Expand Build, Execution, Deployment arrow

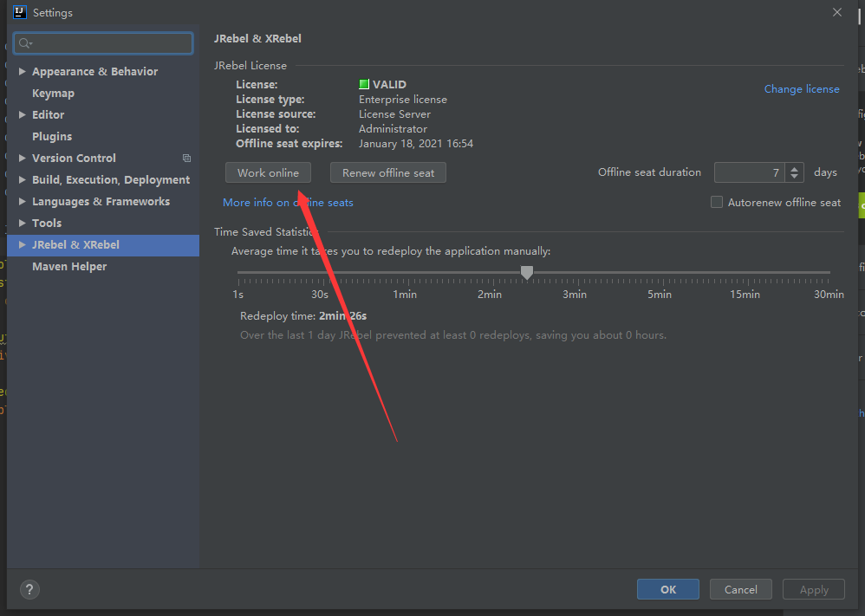click(x=22, y=180)
